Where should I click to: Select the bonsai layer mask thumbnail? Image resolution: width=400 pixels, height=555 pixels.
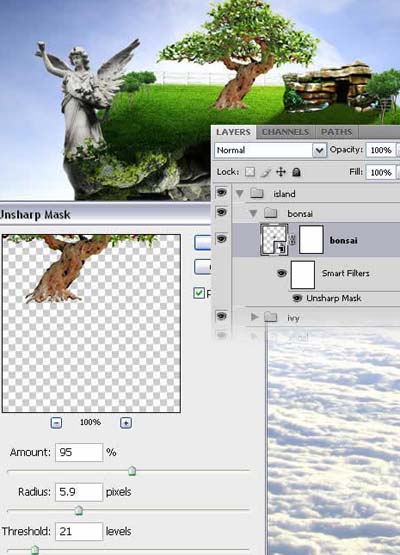point(311,240)
